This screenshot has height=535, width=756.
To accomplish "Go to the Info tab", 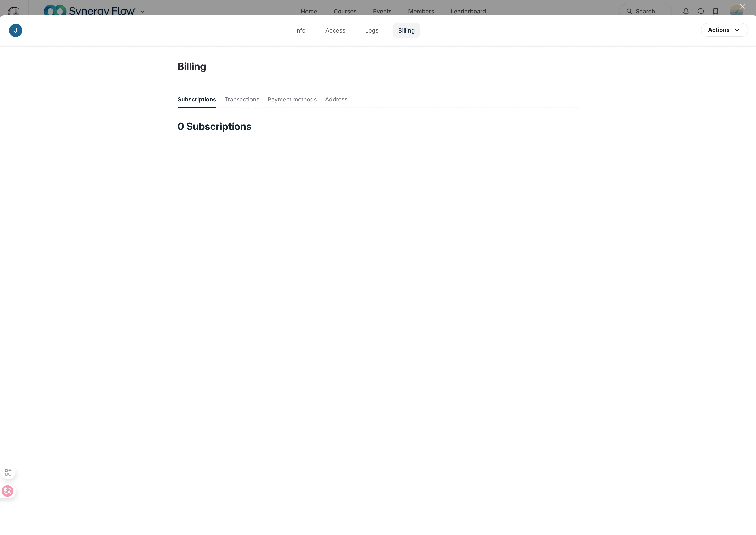I will coord(300,30).
